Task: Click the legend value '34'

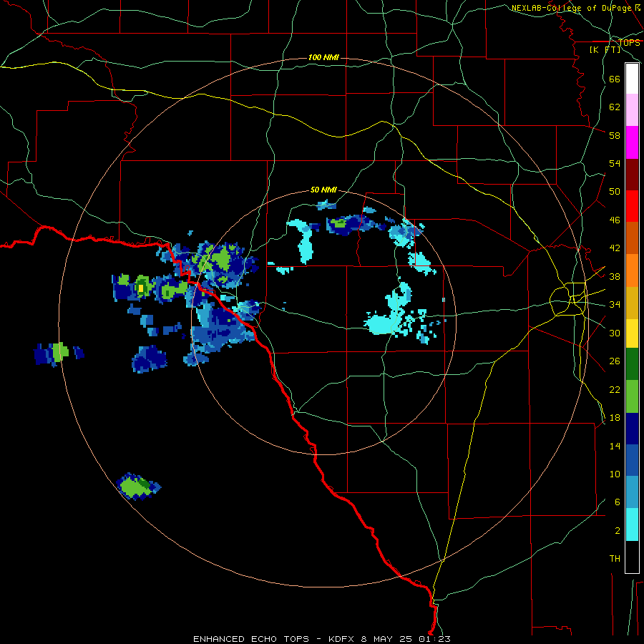Action: [615, 305]
